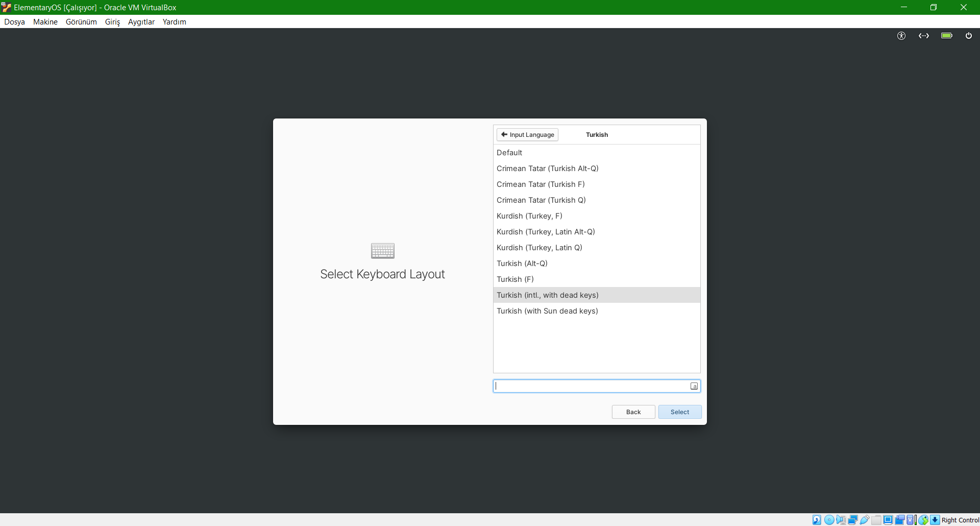Open the accessibility indicator icon
The width and height of the screenshot is (980, 526).
[901, 36]
